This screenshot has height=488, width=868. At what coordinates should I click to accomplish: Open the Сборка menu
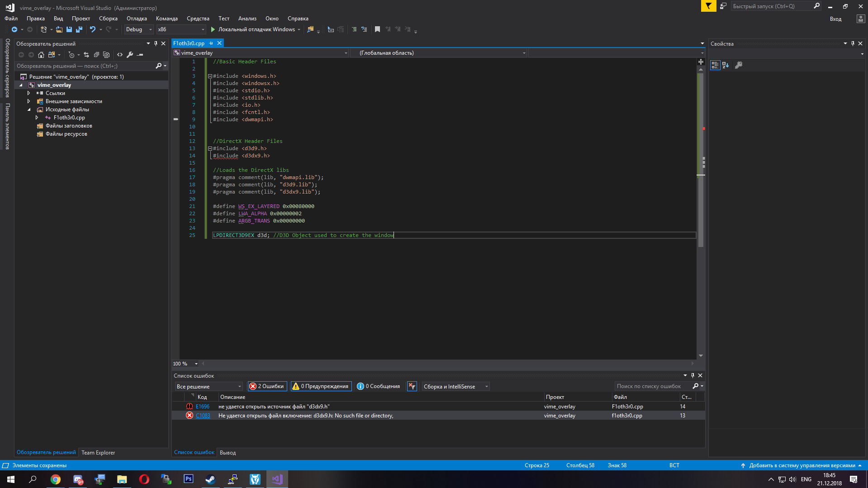point(108,19)
